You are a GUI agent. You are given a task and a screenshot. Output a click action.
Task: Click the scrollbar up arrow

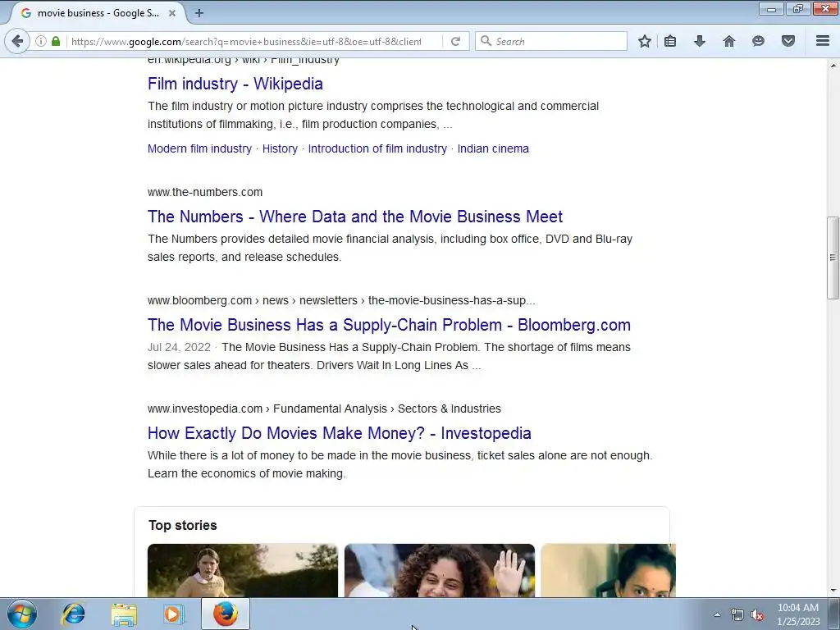[833, 66]
